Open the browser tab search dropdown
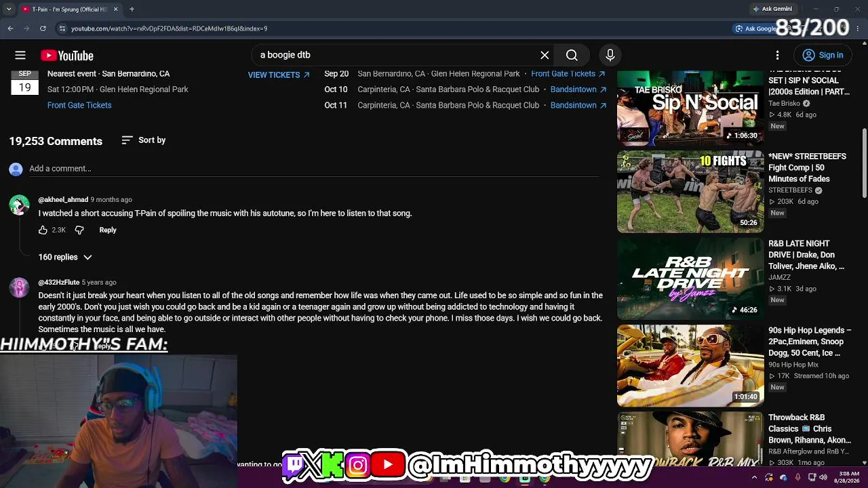Image resolution: width=868 pixels, height=488 pixels. coord(9,9)
